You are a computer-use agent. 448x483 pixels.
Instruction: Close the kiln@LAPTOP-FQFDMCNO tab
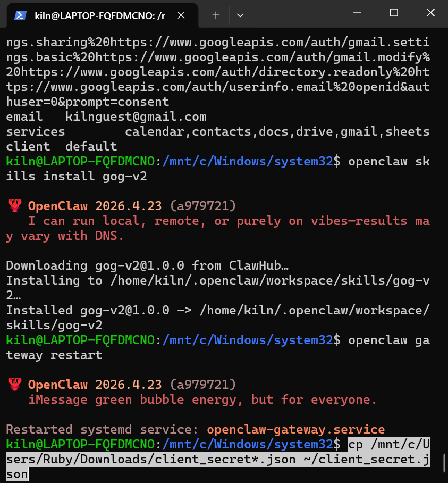point(181,15)
